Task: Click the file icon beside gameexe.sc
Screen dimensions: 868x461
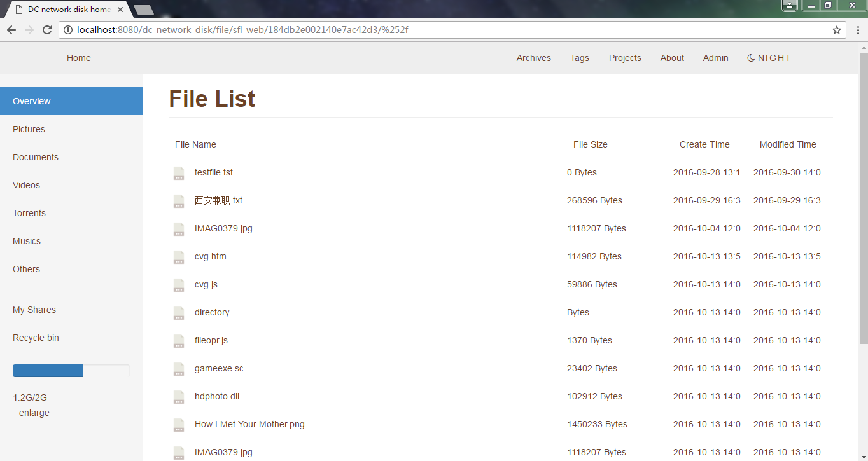Action: [x=179, y=369]
